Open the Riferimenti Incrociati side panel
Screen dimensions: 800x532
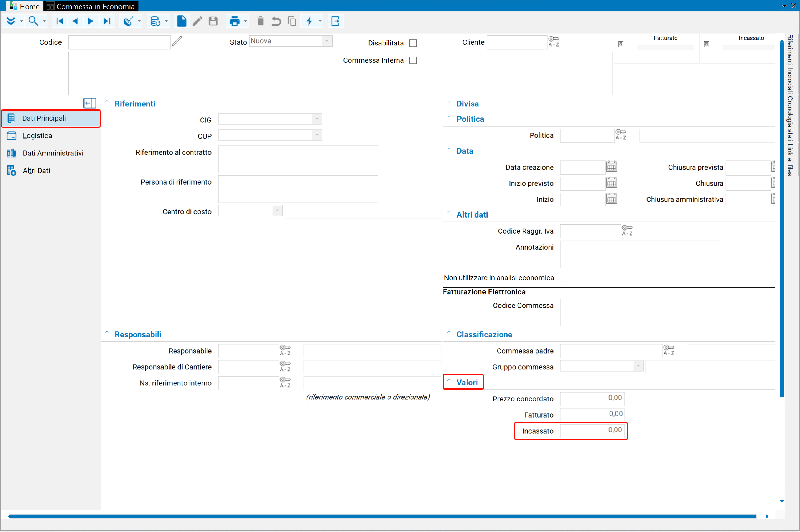(790, 64)
